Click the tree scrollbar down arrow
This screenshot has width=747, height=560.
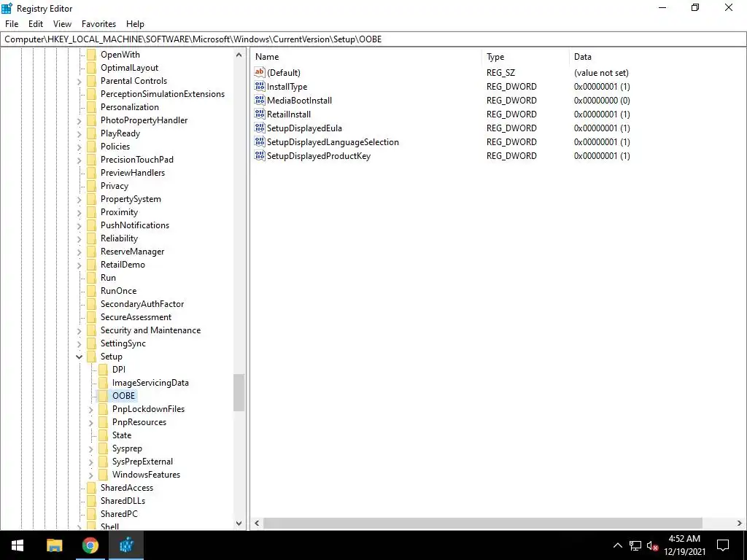point(239,524)
